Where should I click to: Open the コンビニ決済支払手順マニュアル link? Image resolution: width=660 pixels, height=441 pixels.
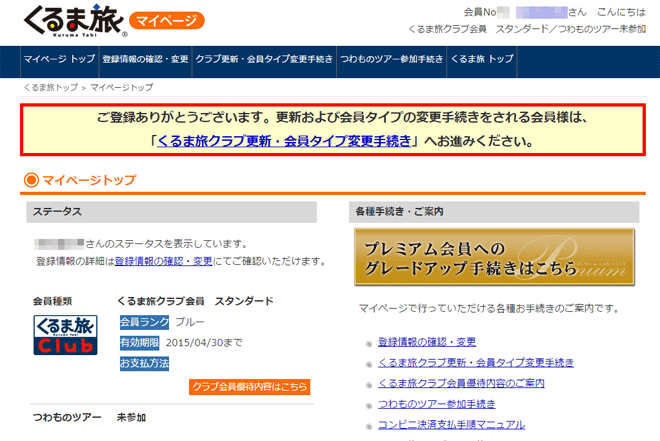pos(451,425)
